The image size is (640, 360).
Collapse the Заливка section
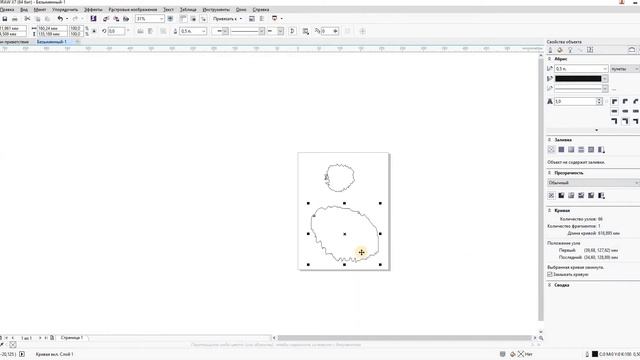[x=549, y=140]
